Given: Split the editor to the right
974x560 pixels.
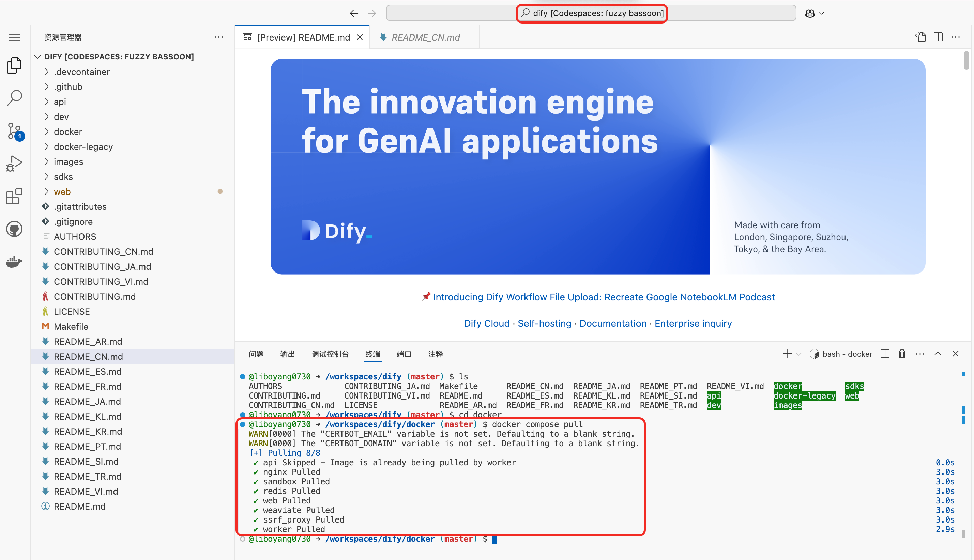Looking at the screenshot, I should (938, 37).
